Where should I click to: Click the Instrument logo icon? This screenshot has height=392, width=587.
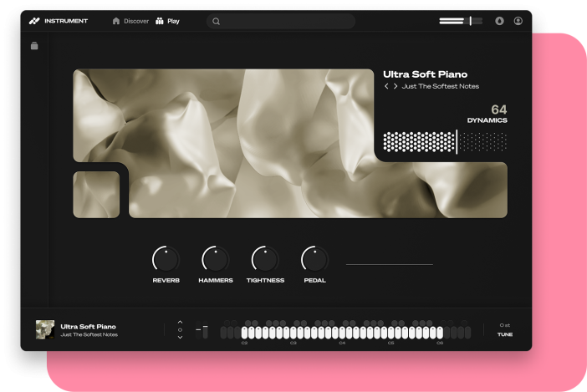34,21
